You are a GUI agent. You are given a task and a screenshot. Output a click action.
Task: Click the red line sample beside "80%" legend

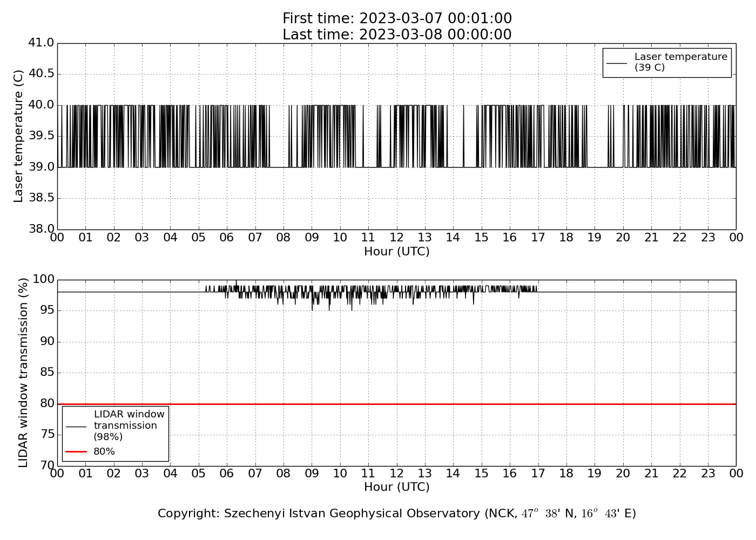(76, 451)
